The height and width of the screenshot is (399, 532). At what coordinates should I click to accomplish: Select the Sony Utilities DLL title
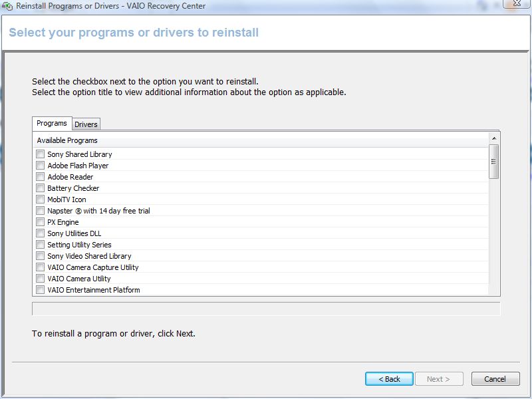click(x=74, y=233)
